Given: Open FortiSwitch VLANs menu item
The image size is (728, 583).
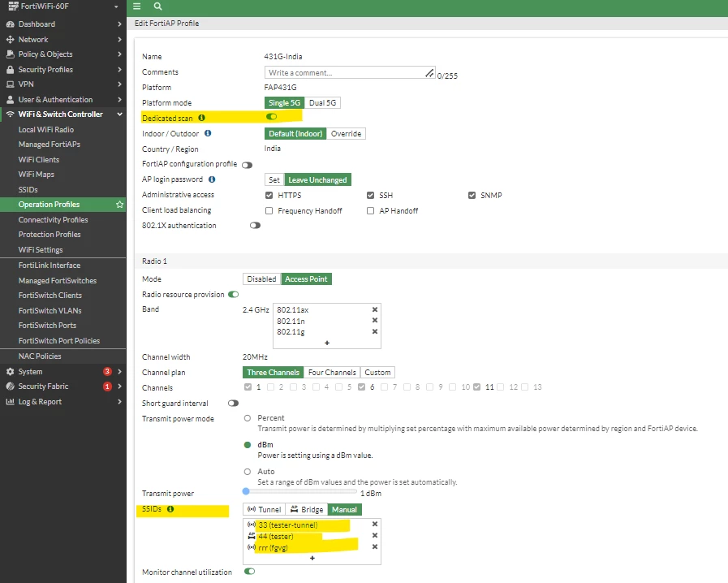Looking at the screenshot, I should point(50,311).
